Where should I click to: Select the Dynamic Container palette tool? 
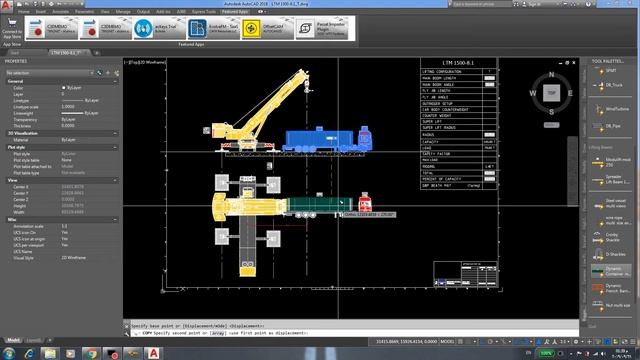611,271
